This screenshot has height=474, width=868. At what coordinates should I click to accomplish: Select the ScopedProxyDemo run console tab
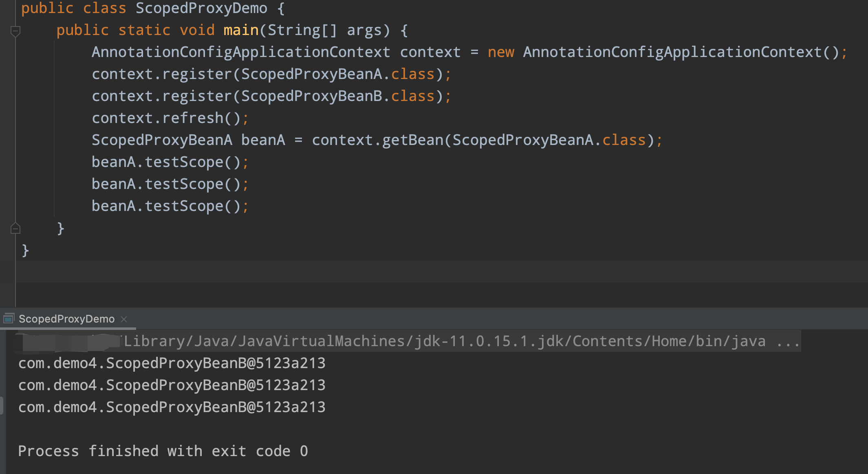[66, 319]
